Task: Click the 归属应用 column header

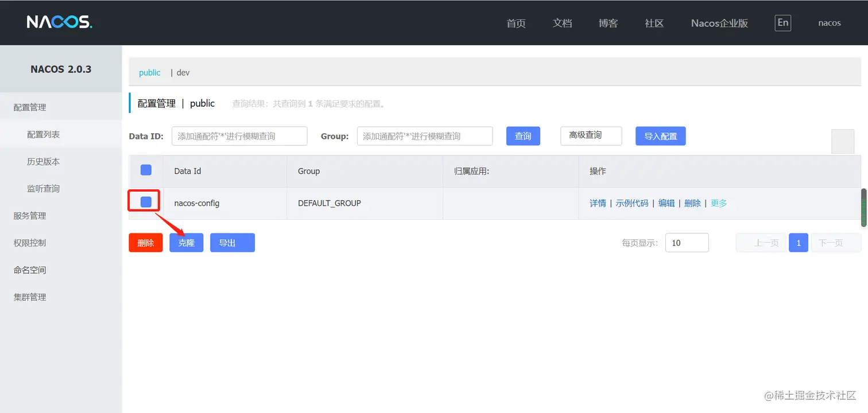Action: (511, 171)
